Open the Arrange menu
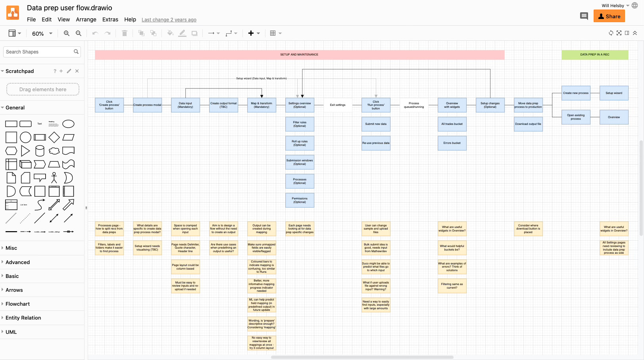644x360 pixels. pos(86,19)
